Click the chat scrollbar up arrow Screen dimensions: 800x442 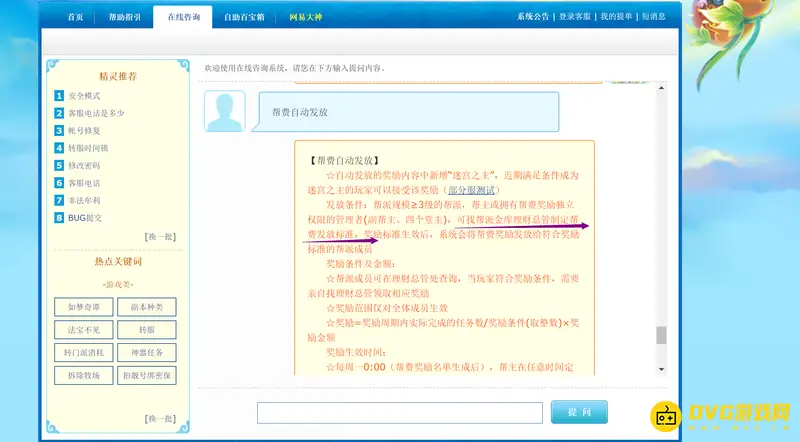pyautogui.click(x=661, y=88)
